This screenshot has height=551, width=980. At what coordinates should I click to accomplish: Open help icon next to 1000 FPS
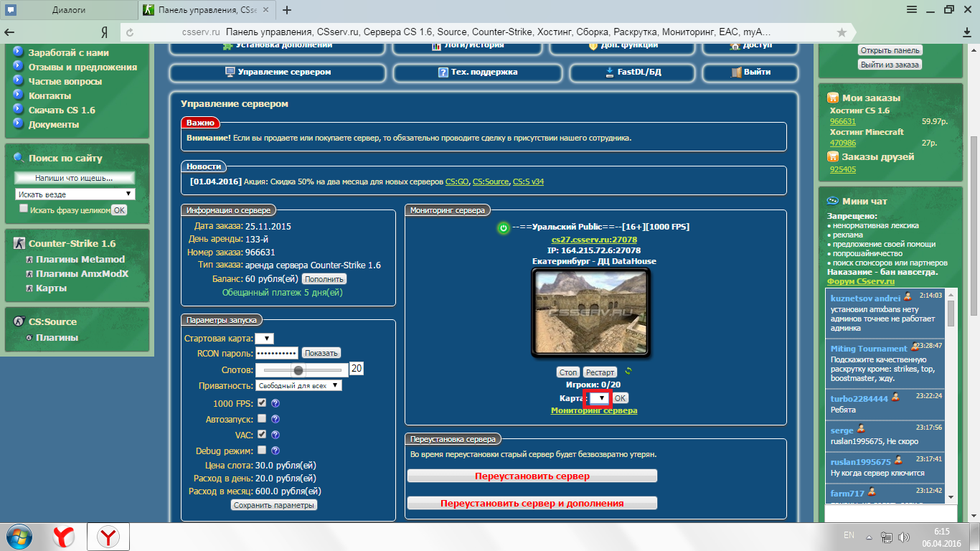pyautogui.click(x=275, y=403)
